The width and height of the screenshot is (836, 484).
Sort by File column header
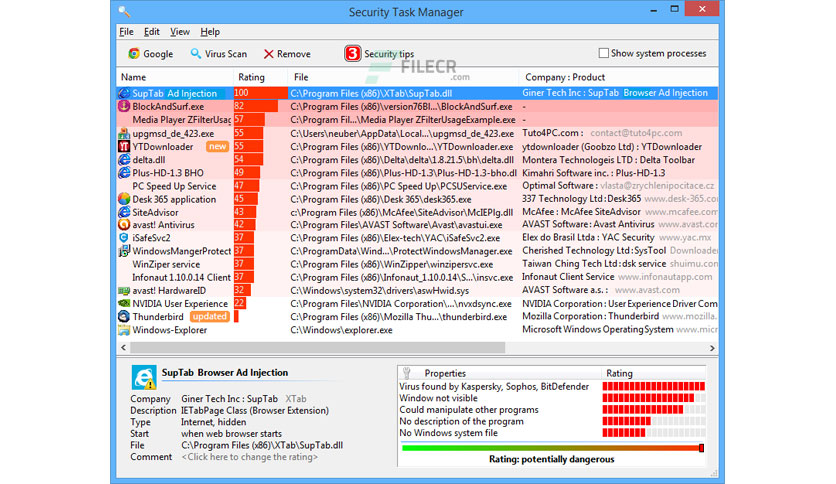[x=404, y=77]
